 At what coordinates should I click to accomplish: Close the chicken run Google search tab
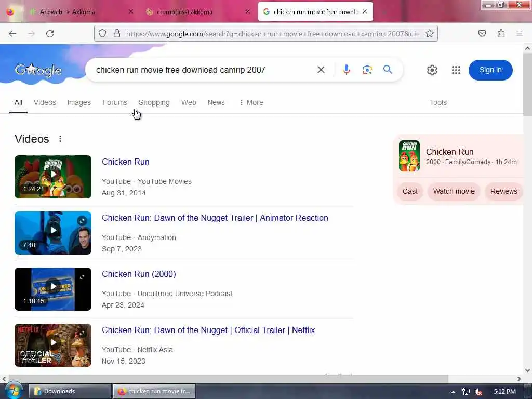(364, 11)
